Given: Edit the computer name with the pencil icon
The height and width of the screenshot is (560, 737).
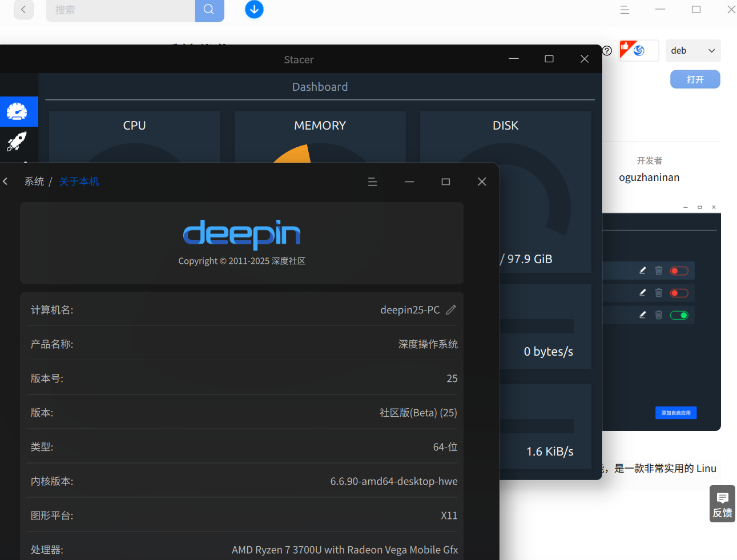Looking at the screenshot, I should 451,310.
